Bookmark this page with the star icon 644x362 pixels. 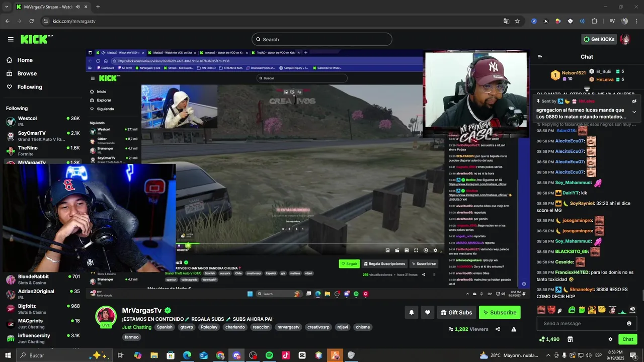tap(517, 21)
